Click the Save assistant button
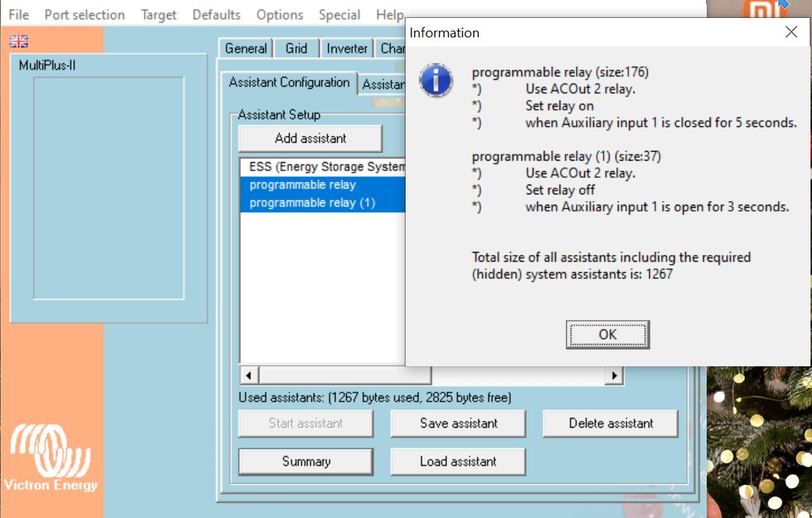 [x=459, y=423]
